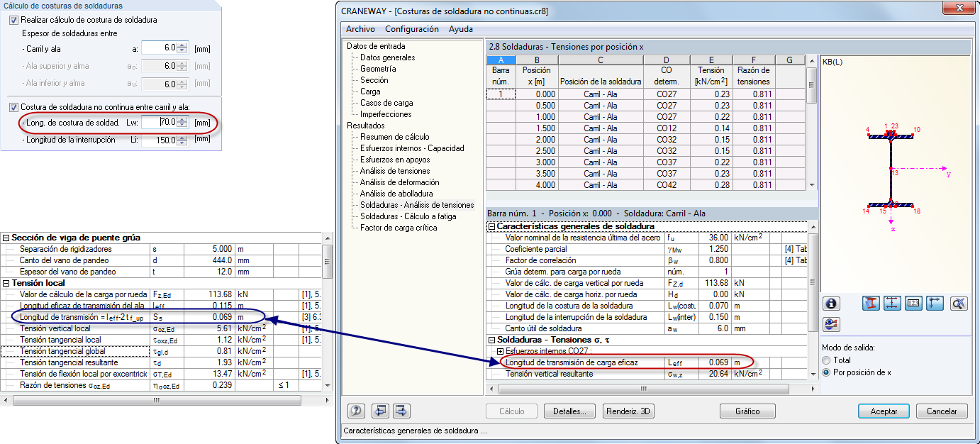The height and width of the screenshot is (444, 980).
Task: Select 'Carga' tree item
Action: [370, 91]
